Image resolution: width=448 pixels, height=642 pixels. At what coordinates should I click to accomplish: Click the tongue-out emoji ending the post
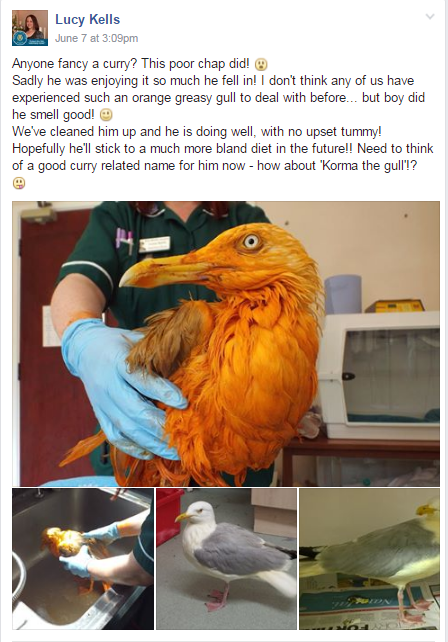click(19, 183)
